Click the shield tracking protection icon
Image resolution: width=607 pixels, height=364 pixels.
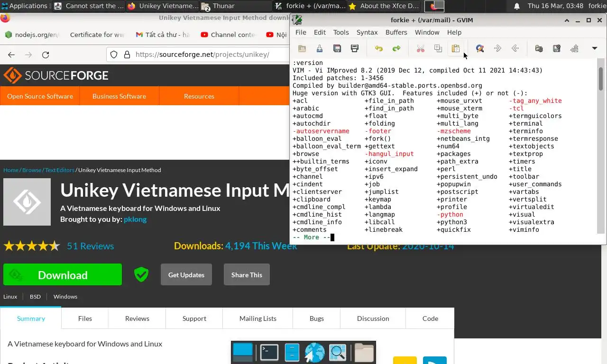coord(114,55)
